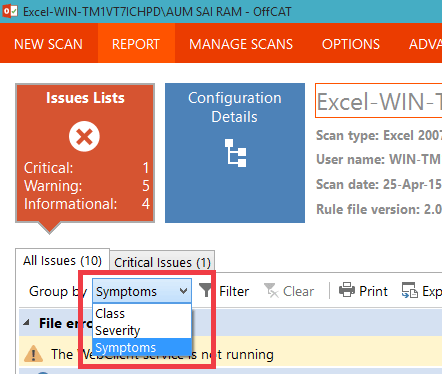Viewport: 442px width, 374px height.
Task: Open the NEW SCAN tab
Action: 48,44
